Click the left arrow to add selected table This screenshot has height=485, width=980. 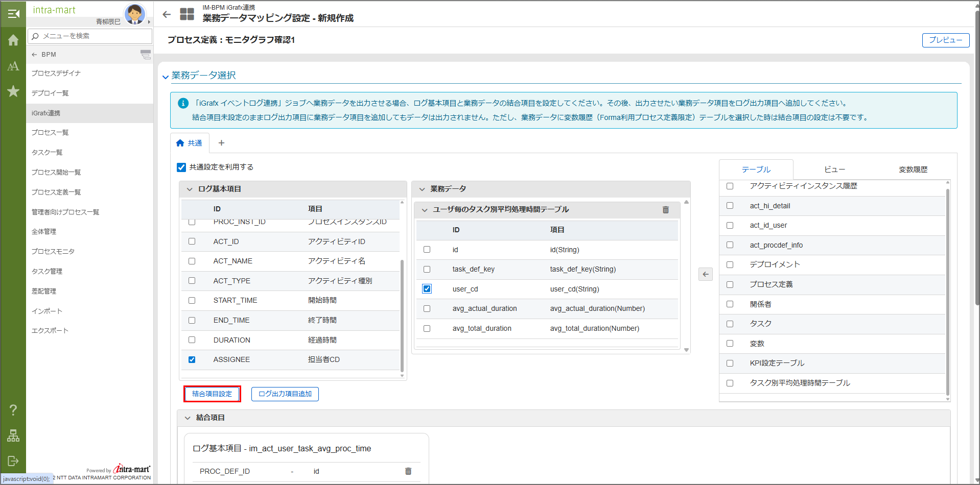[x=705, y=274]
